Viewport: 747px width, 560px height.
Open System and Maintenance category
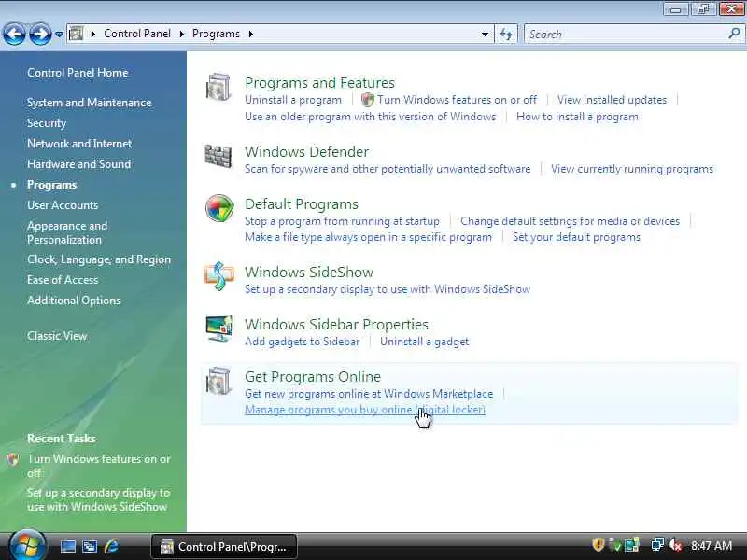click(89, 103)
